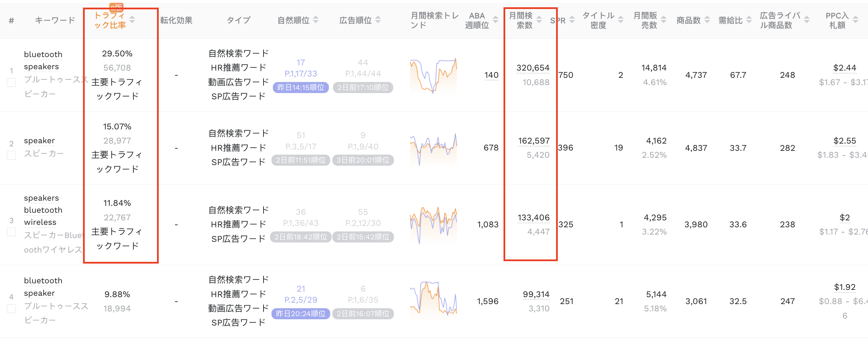
Task: Sort by PPC入札額 arrows
Action: 856,20
